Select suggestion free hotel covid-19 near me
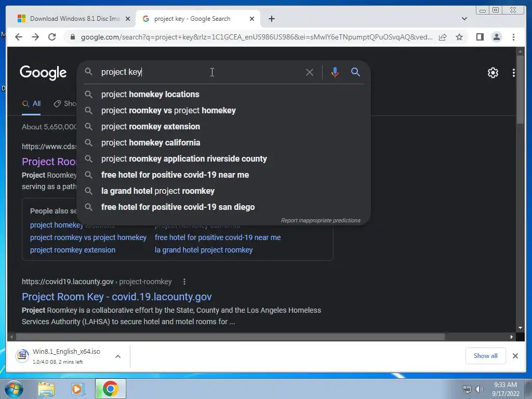Screen dimensions: 532x399 223,175
